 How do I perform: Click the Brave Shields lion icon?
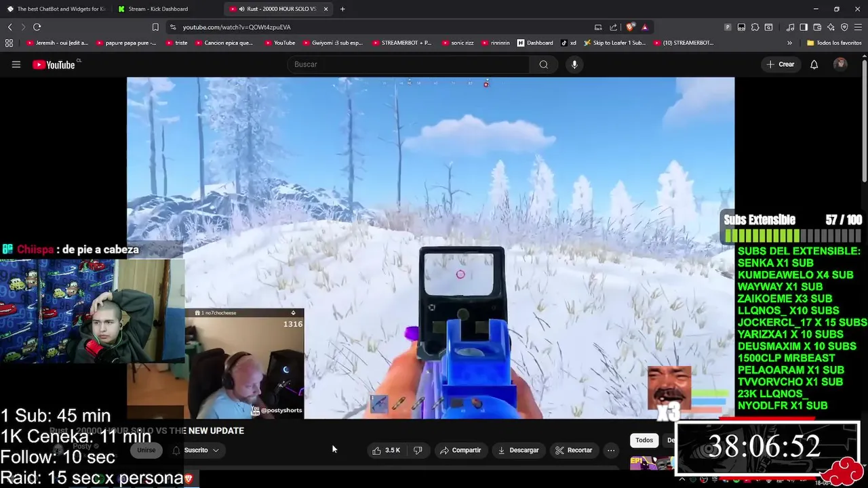pyautogui.click(x=630, y=27)
